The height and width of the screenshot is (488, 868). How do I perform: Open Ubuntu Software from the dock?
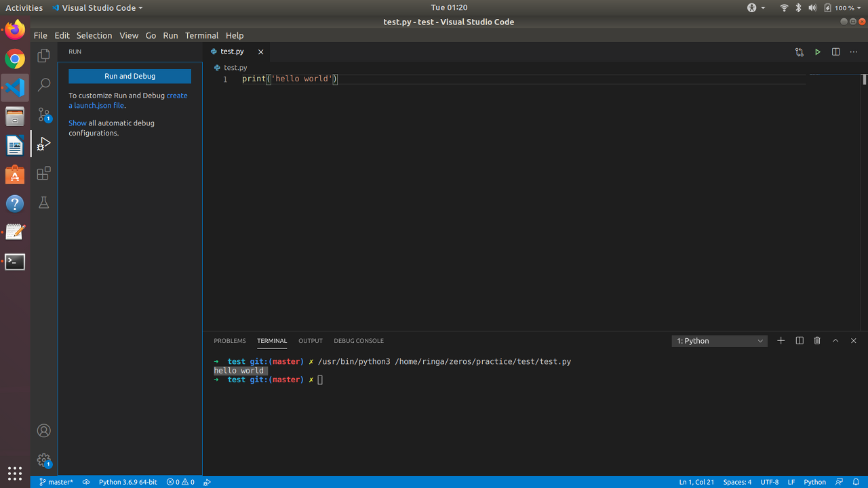15,175
